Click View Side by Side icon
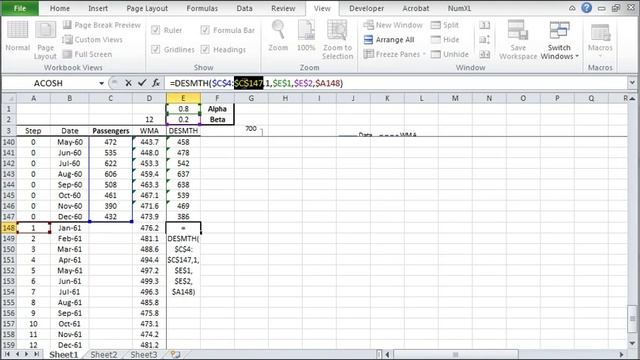This screenshot has height=360, width=640. [484, 25]
